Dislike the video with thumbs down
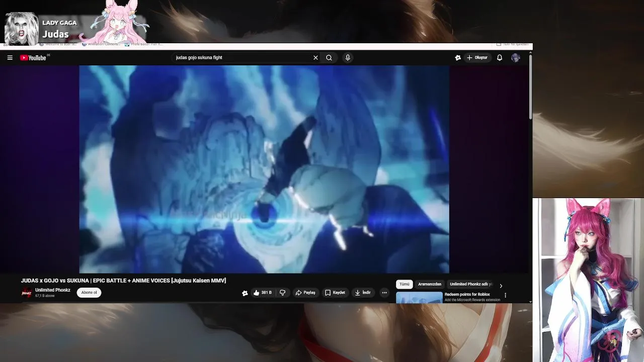Viewport: 644px width, 362px height. [283, 293]
